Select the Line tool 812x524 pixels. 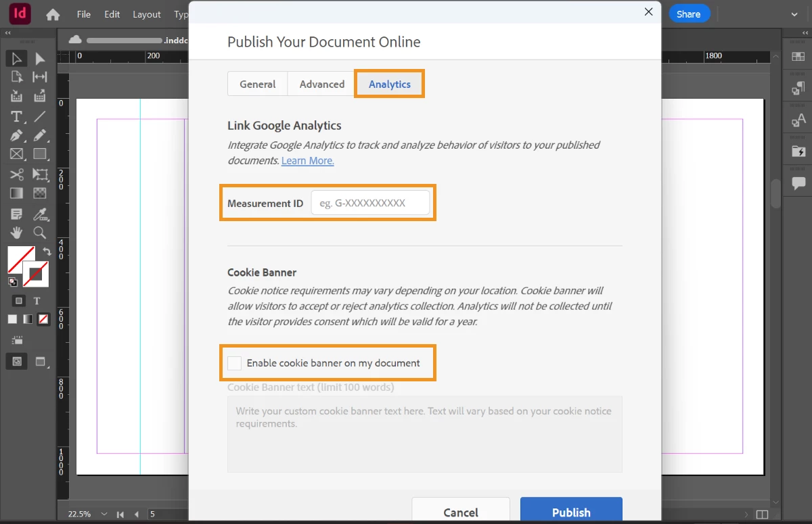[40, 116]
